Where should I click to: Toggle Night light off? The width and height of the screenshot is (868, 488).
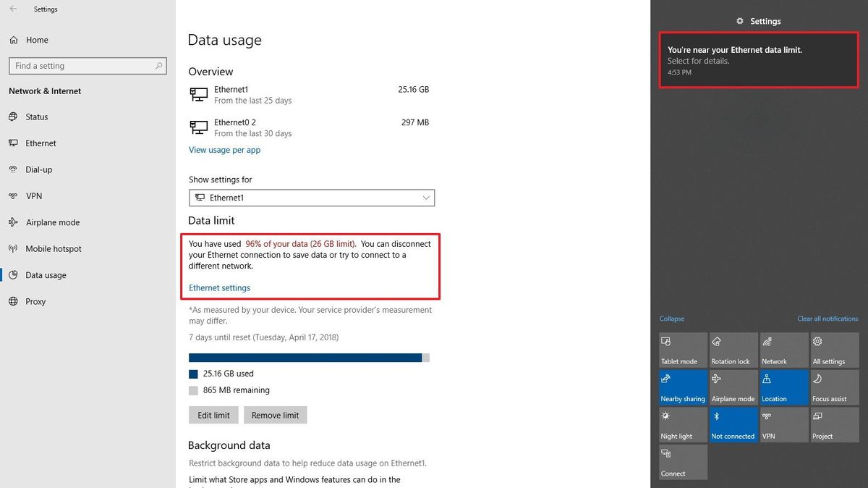[682, 424]
